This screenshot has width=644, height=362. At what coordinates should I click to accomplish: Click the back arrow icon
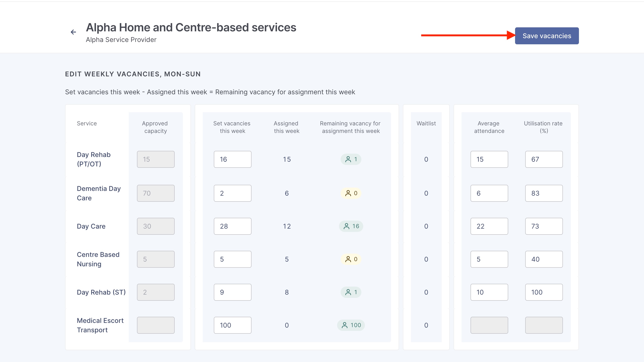(73, 32)
